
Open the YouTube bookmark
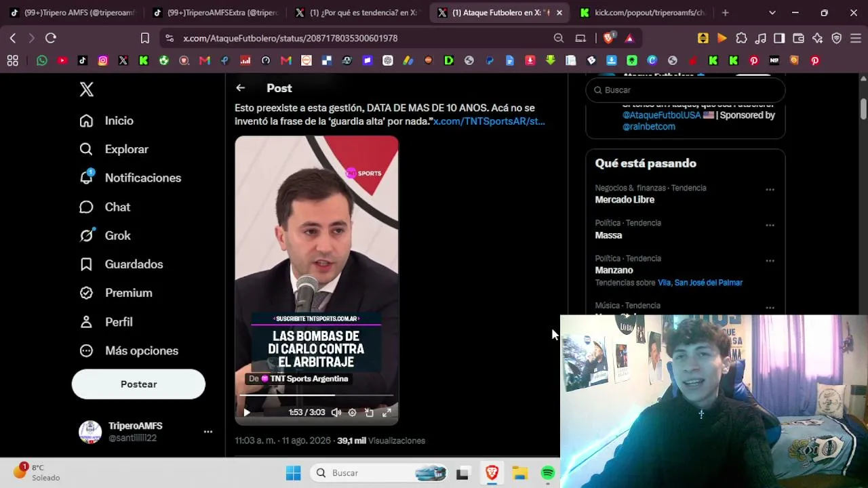pos(62,60)
